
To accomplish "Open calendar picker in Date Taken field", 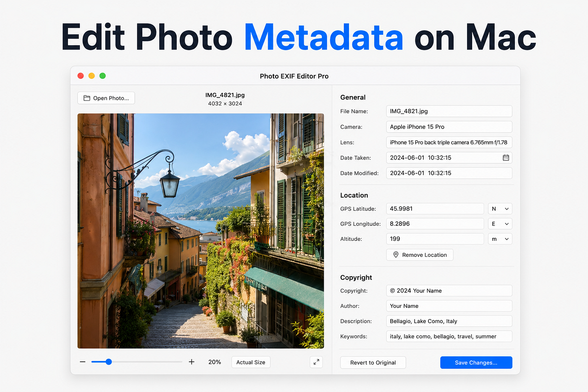I will click(x=506, y=158).
